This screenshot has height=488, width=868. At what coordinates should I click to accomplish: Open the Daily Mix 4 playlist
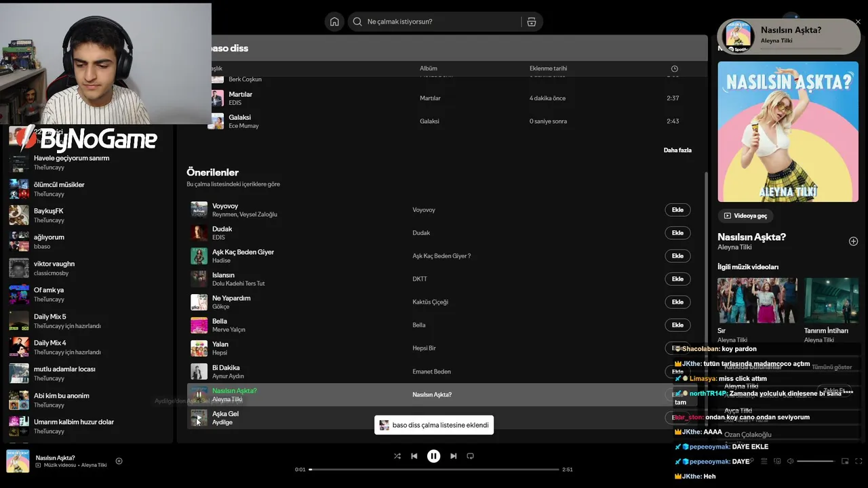coord(50,343)
